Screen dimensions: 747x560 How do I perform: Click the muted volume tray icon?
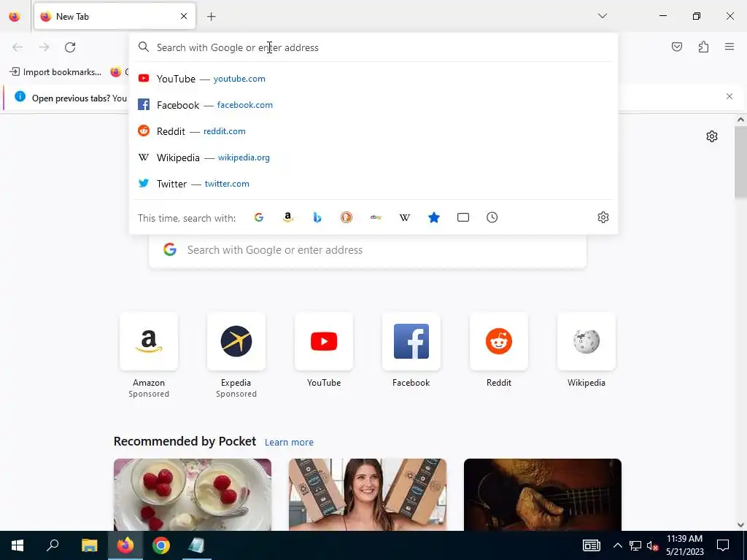(653, 545)
